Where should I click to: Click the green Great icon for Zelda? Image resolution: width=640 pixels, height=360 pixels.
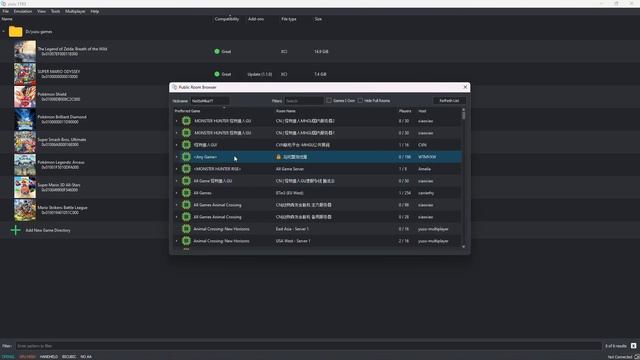[x=217, y=51]
